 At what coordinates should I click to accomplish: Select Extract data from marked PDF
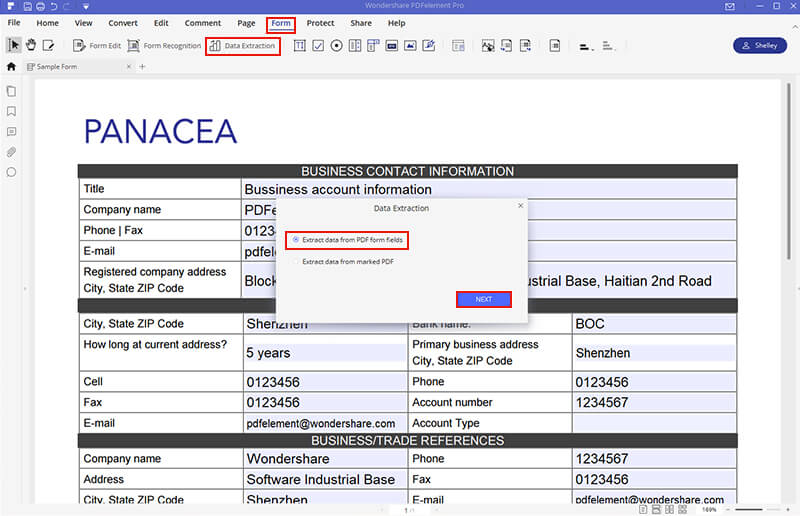(x=343, y=261)
